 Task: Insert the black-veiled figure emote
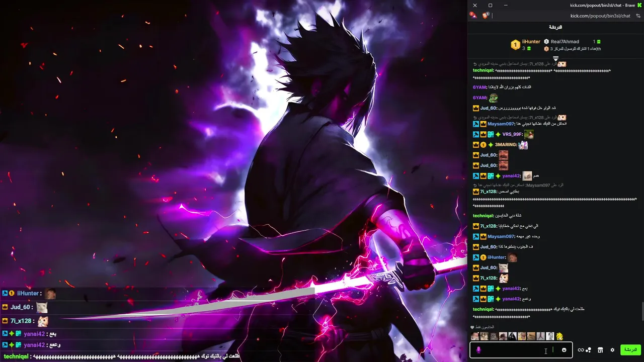pos(512,336)
